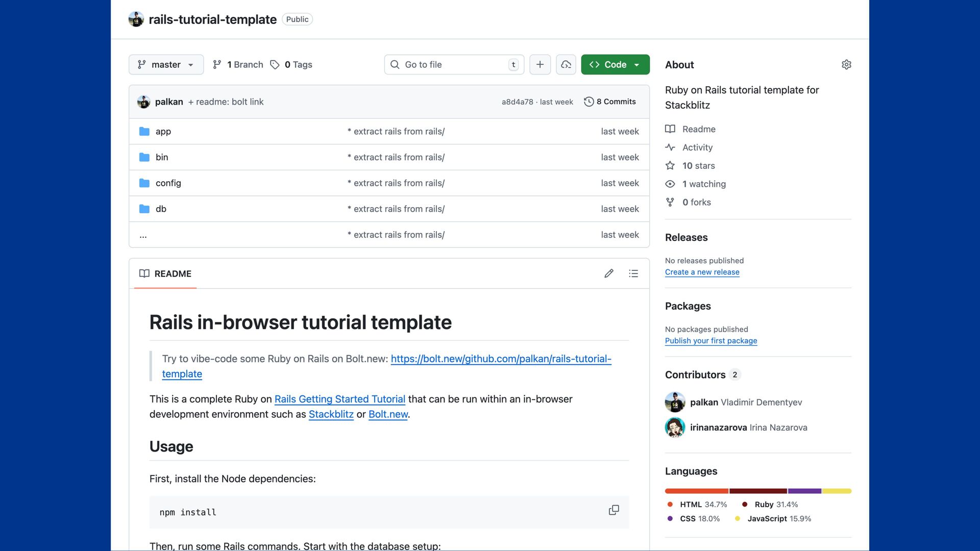Click the 10 stars star icon
Viewport: 980px width, 551px height.
(670, 166)
